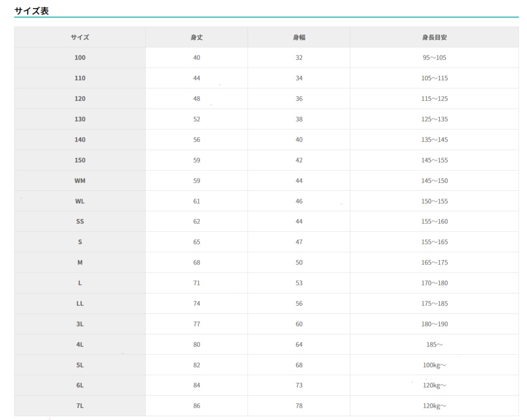Select the SS size row label

[x=80, y=222]
